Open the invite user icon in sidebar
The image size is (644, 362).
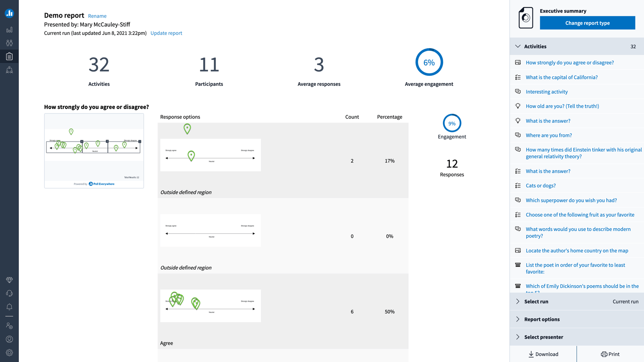(x=9, y=326)
